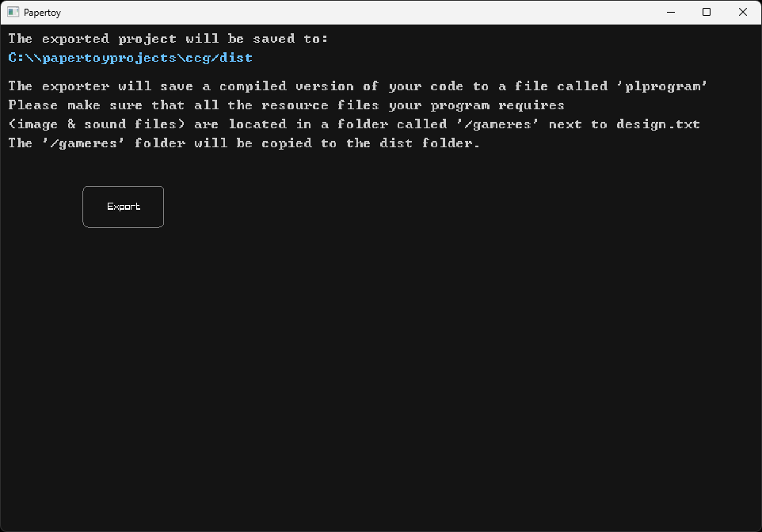This screenshot has height=532, width=762.
Task: Click the "(image & sound files)" text
Action: tap(101, 123)
